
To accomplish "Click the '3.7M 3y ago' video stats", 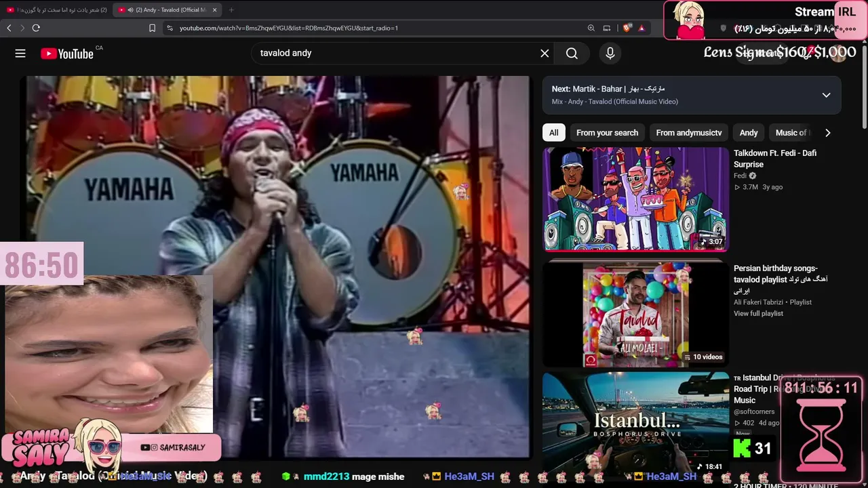I will click(x=758, y=187).
